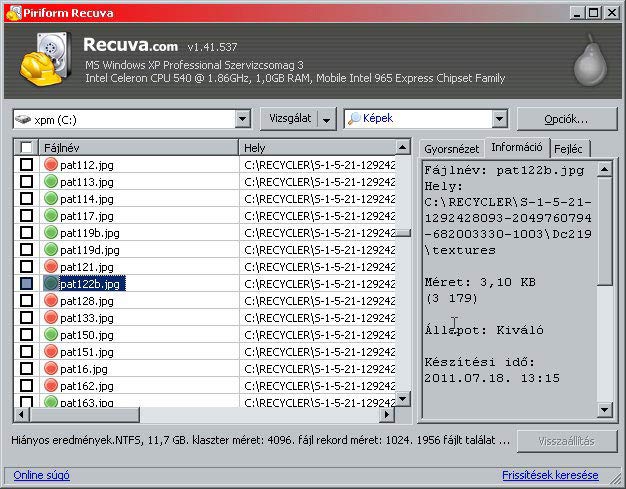Open the Frissítések keresése link

(x=549, y=475)
